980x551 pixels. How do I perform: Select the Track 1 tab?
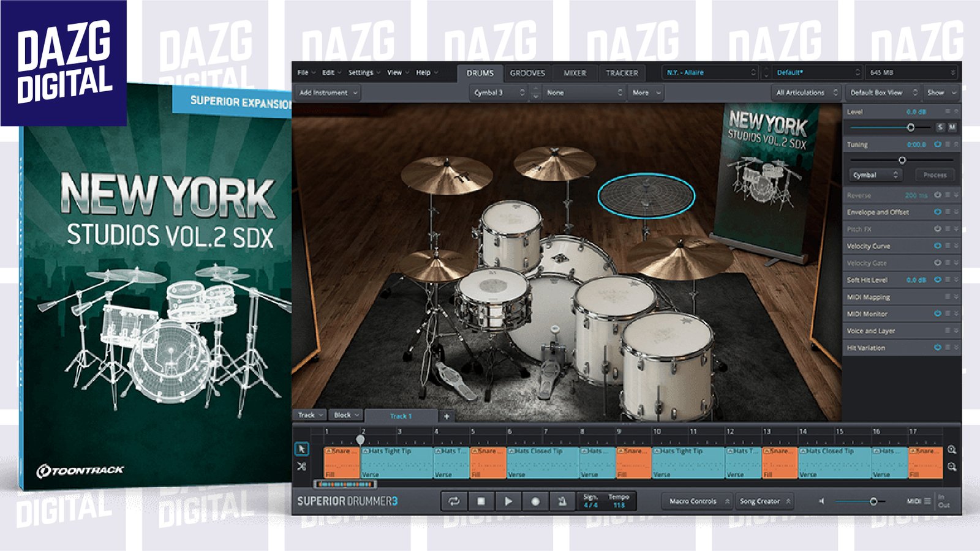coord(401,416)
